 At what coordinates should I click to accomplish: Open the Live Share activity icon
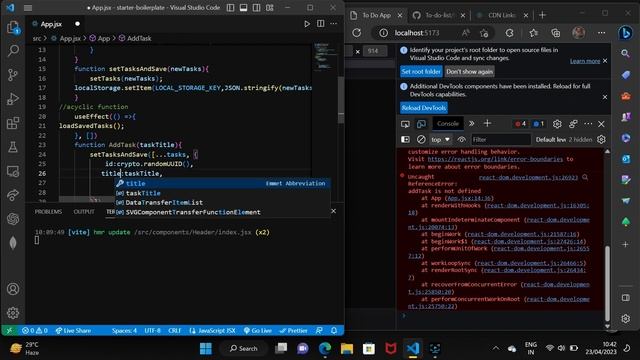point(13,195)
